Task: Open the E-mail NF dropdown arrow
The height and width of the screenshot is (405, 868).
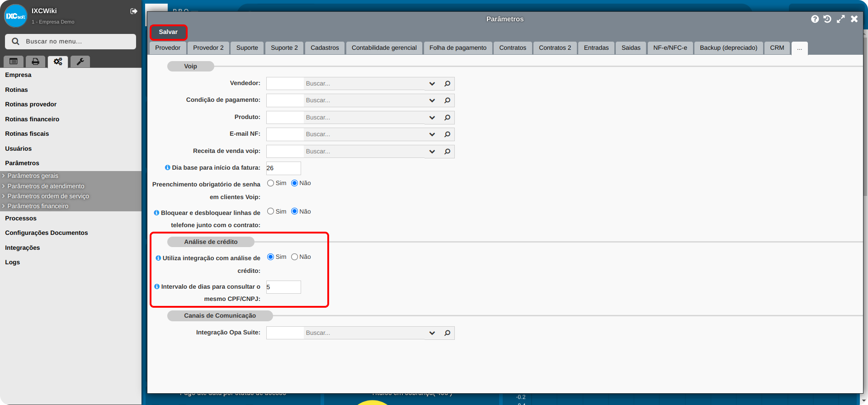Action: pyautogui.click(x=432, y=134)
